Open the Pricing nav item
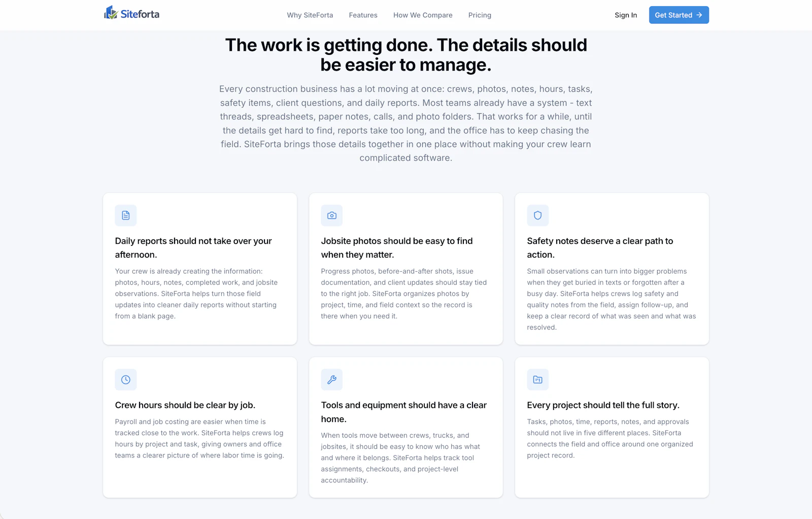The image size is (812, 519). coord(480,15)
